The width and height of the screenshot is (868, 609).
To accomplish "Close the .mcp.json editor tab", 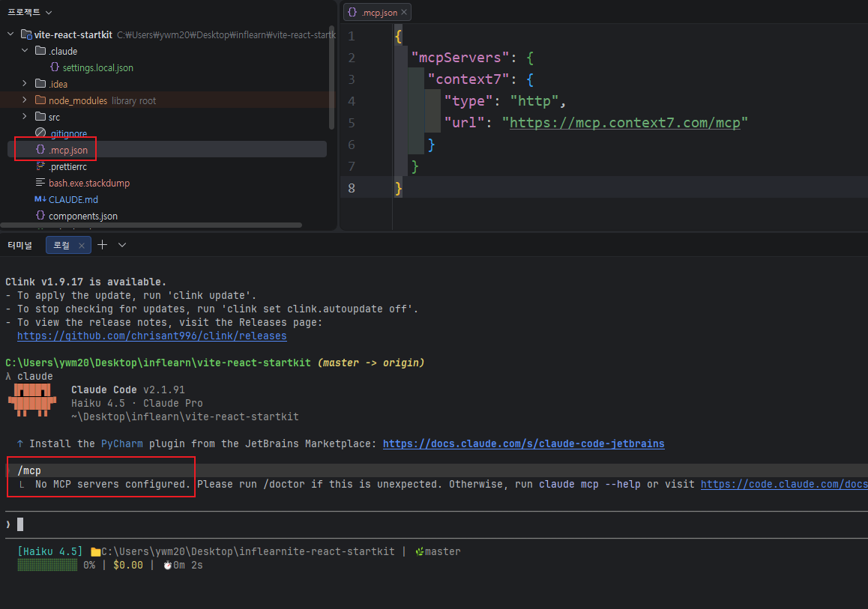I will [405, 12].
